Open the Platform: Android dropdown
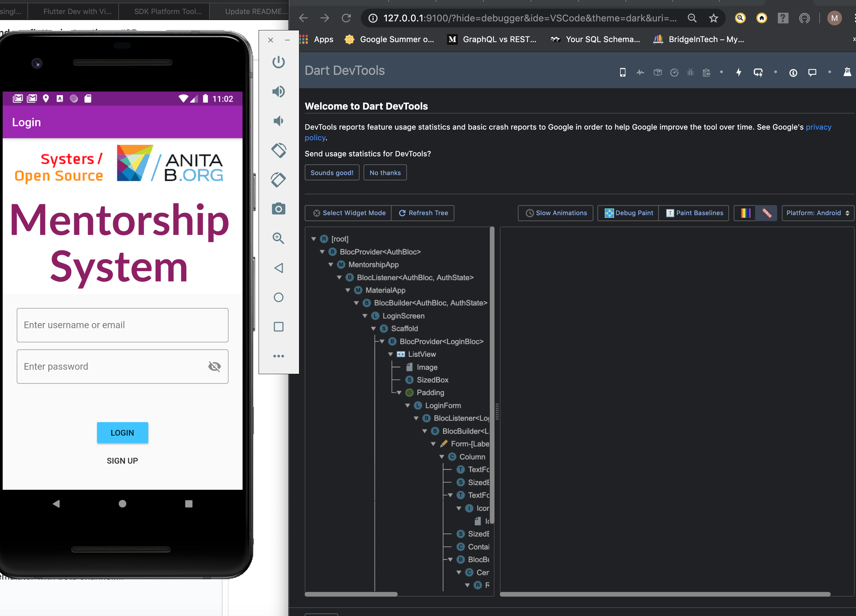 pyautogui.click(x=818, y=213)
